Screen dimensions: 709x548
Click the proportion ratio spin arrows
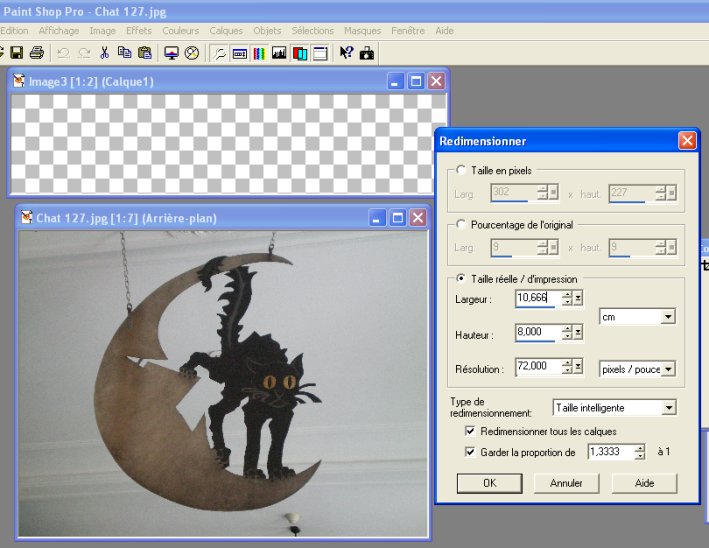[x=639, y=452]
